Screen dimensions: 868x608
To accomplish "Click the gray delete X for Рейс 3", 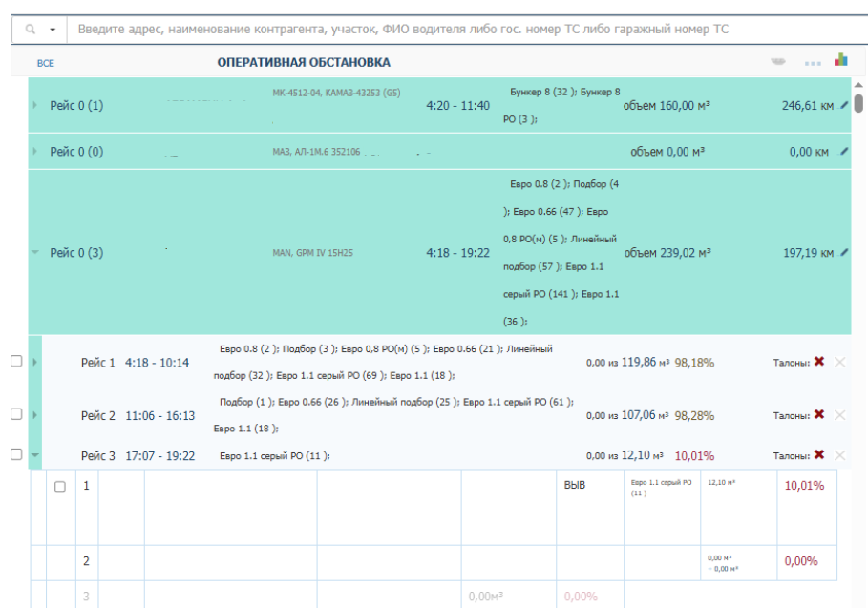I will [x=839, y=455].
